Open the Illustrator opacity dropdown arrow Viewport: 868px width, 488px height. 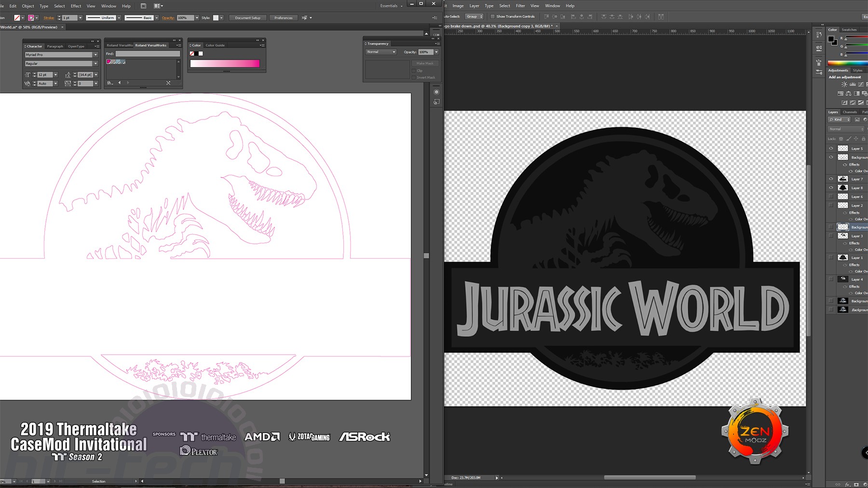point(197,18)
